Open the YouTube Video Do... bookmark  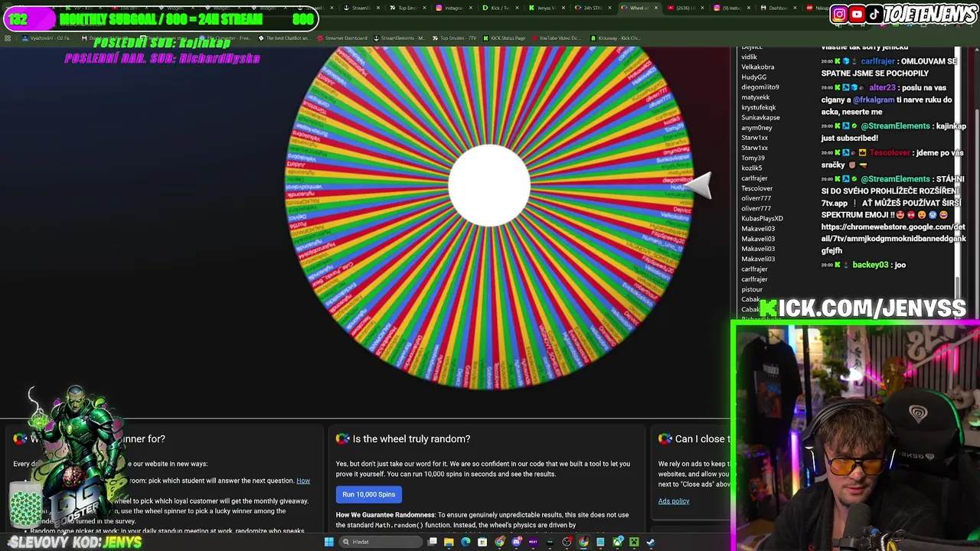pos(556,38)
